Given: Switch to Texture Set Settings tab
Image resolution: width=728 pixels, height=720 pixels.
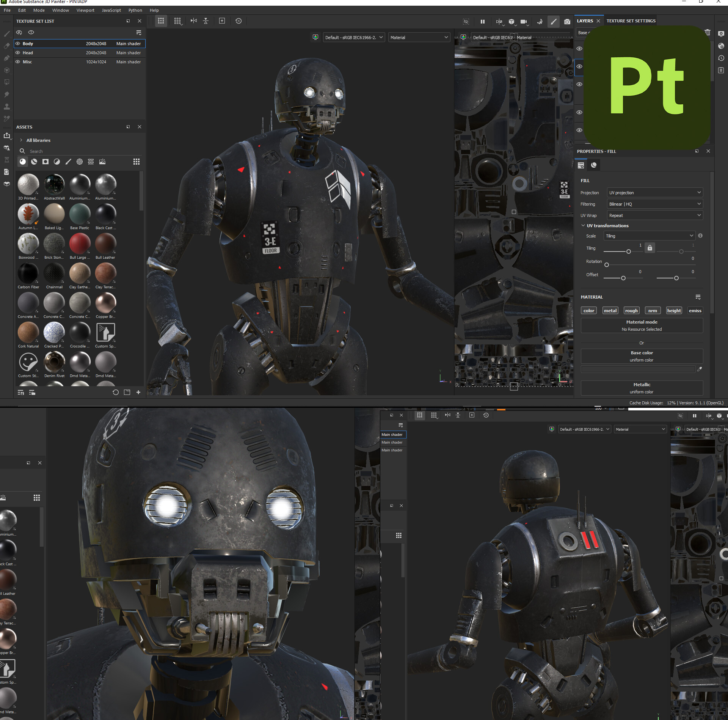Looking at the screenshot, I should [x=631, y=21].
